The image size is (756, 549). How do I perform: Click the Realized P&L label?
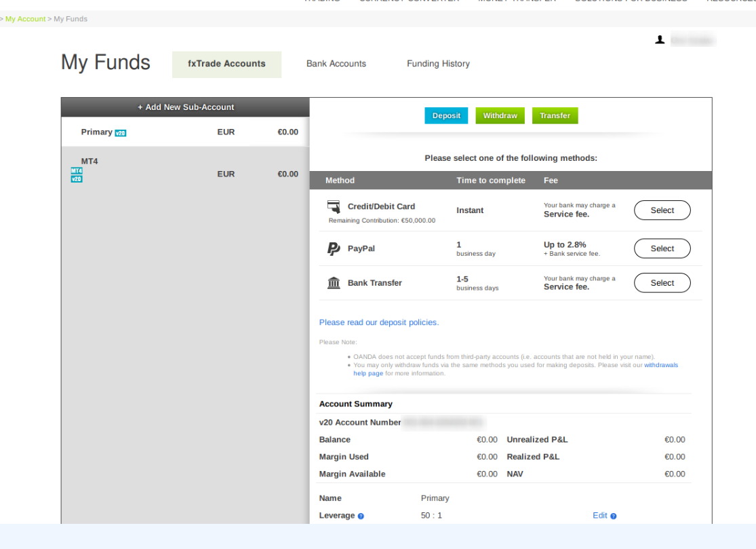(533, 457)
